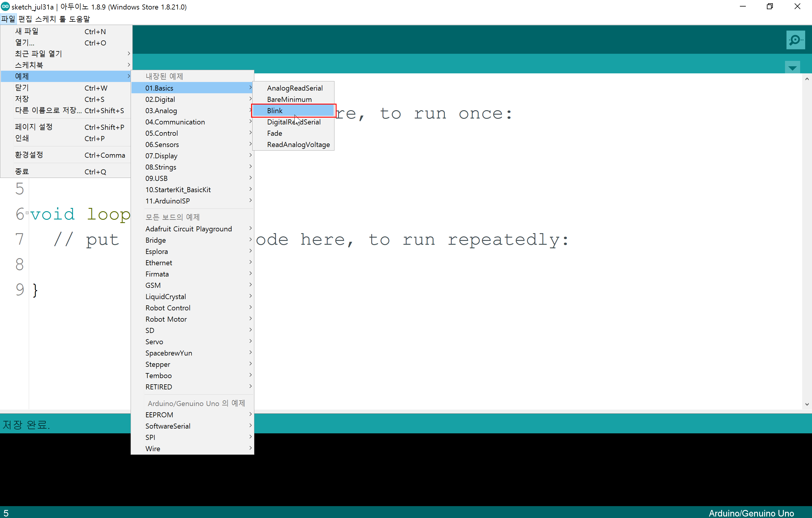
Task: Click the tab dropdown arrow icon
Action: [x=792, y=67]
